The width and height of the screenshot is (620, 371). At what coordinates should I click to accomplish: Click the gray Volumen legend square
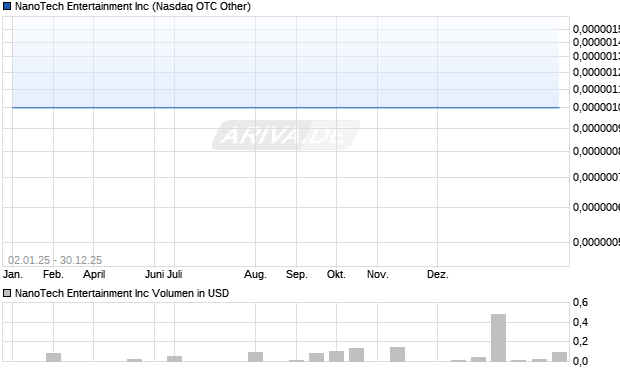[7, 293]
